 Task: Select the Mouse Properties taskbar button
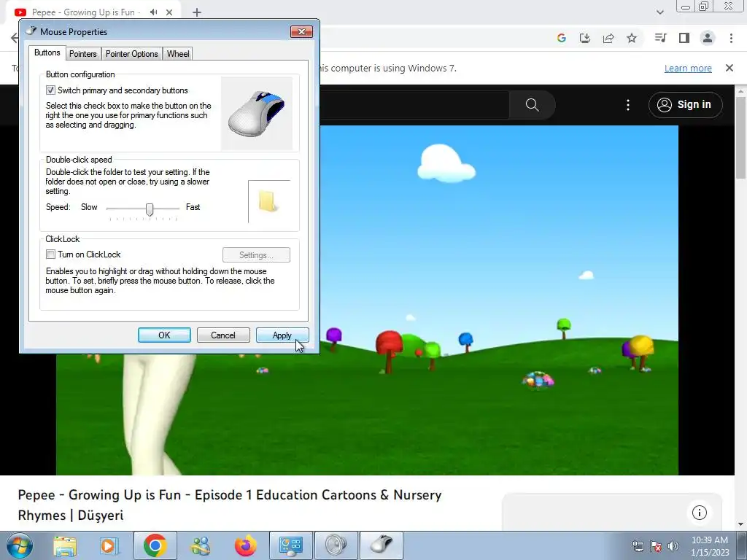coord(382,545)
